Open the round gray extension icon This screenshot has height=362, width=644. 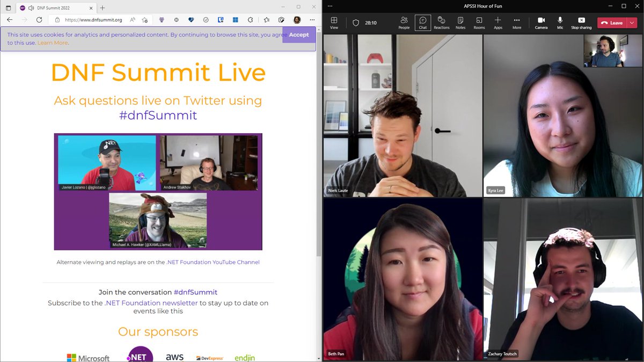tap(177, 20)
